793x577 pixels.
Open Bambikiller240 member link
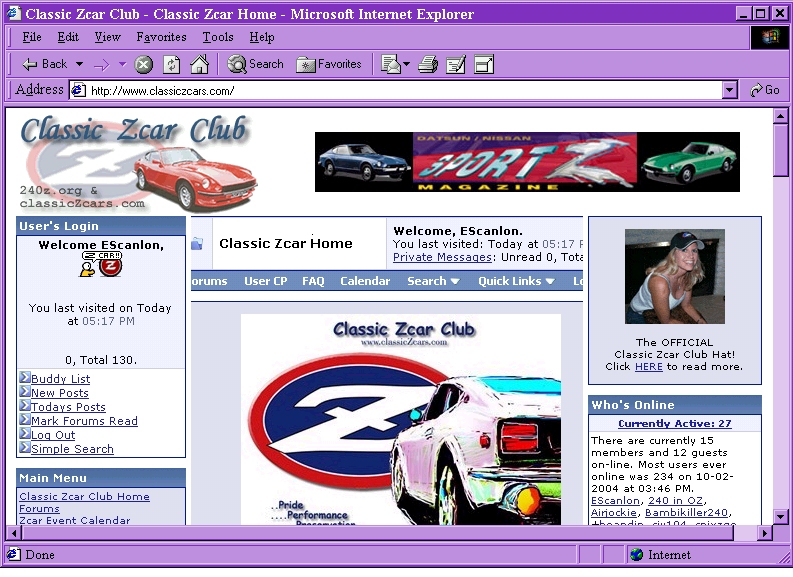686,513
